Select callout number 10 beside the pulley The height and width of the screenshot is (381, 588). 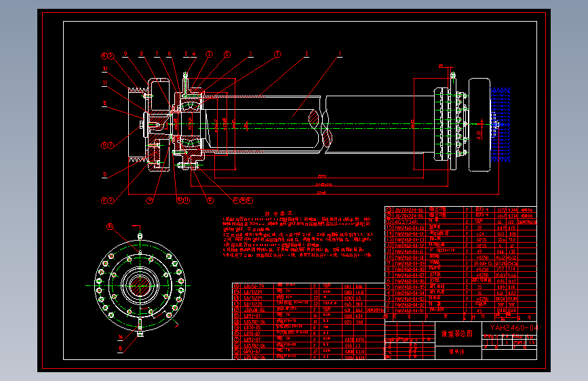(x=105, y=69)
